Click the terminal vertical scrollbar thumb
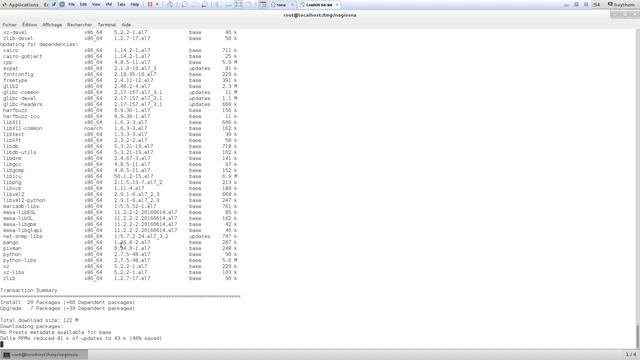 tap(637, 336)
